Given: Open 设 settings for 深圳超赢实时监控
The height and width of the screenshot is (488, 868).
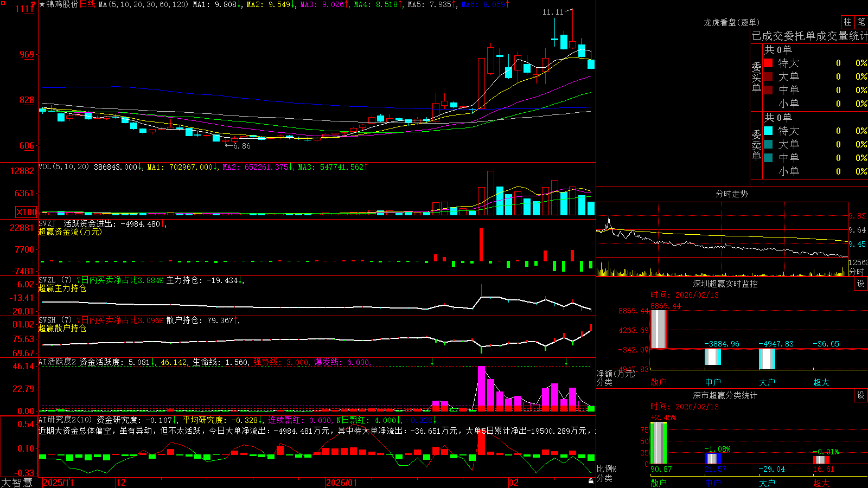Looking at the screenshot, I should tap(861, 284).
